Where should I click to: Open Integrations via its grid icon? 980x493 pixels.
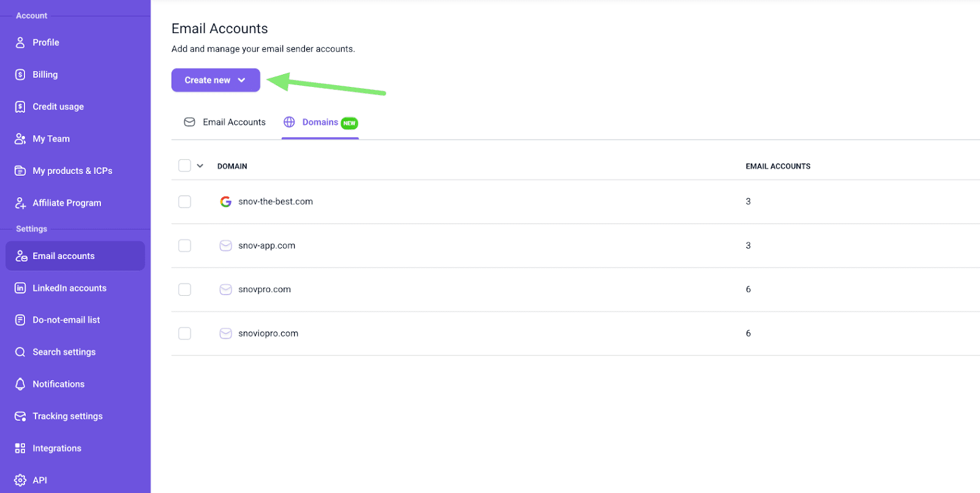click(20, 448)
